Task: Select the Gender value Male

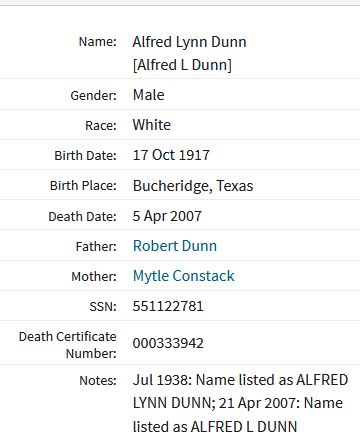Action: [148, 95]
